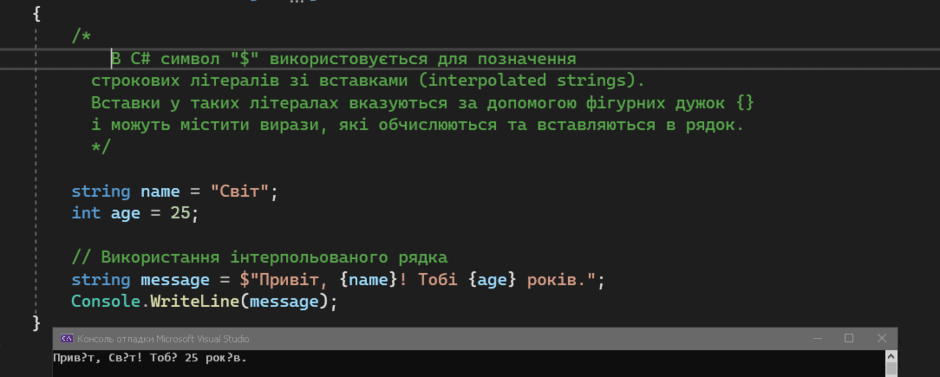
Task: Click the interpolated string '$"Привіт, {name}!'
Action: [x=323, y=280]
